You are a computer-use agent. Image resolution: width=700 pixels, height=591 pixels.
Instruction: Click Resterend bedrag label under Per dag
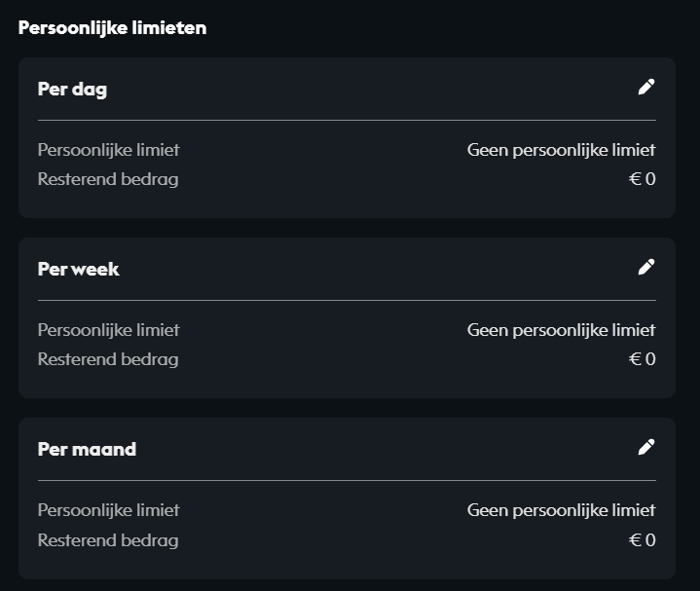pyautogui.click(x=108, y=179)
